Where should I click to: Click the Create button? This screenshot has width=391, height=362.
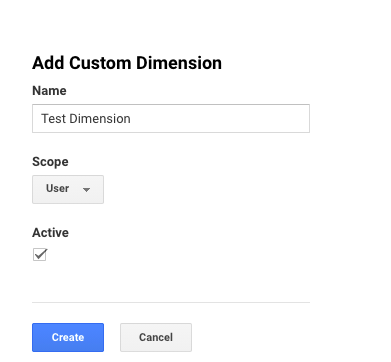(x=68, y=337)
